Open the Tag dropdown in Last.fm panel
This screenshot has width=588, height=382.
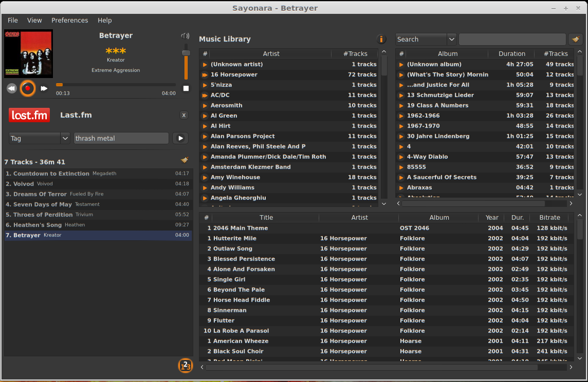tap(39, 138)
